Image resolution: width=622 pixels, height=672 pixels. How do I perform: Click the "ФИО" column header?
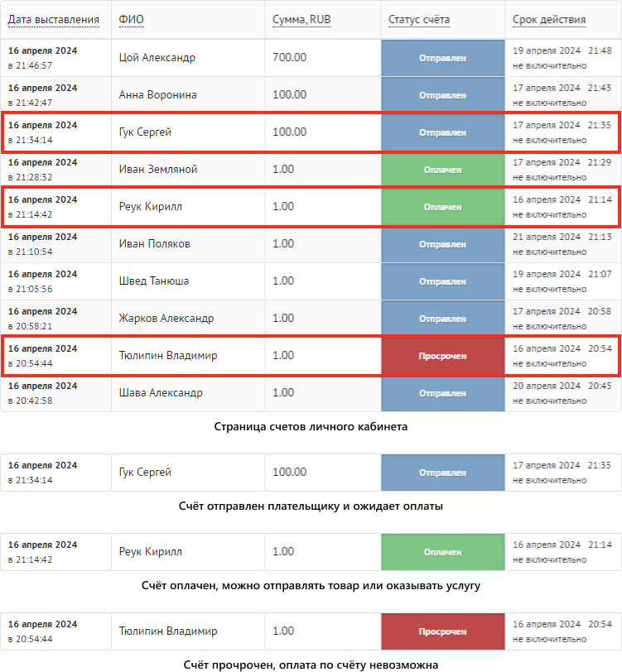[x=130, y=20]
